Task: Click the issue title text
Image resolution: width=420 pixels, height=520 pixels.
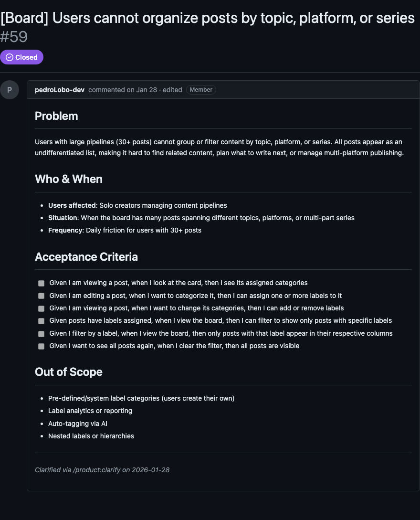Action: point(207,18)
